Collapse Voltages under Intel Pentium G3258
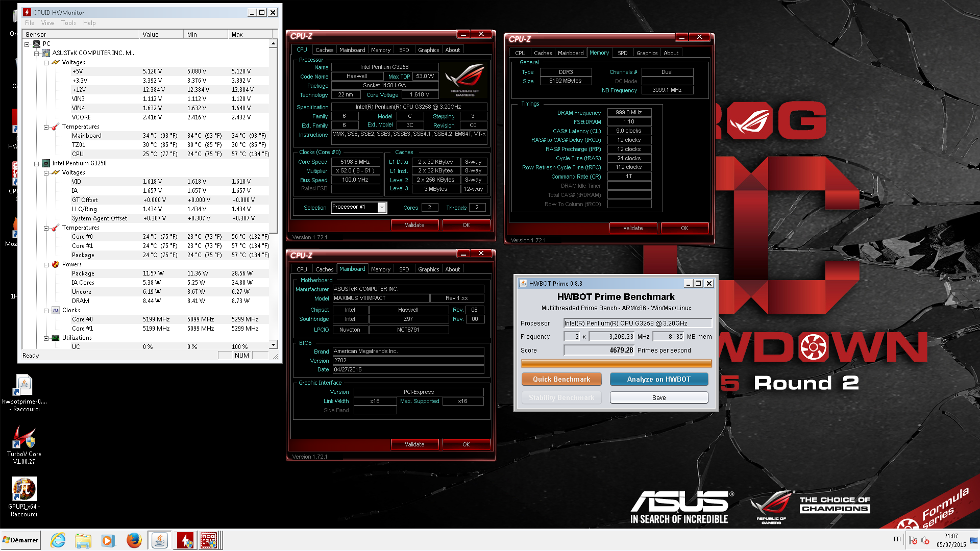The height and width of the screenshot is (551, 980). (46, 173)
